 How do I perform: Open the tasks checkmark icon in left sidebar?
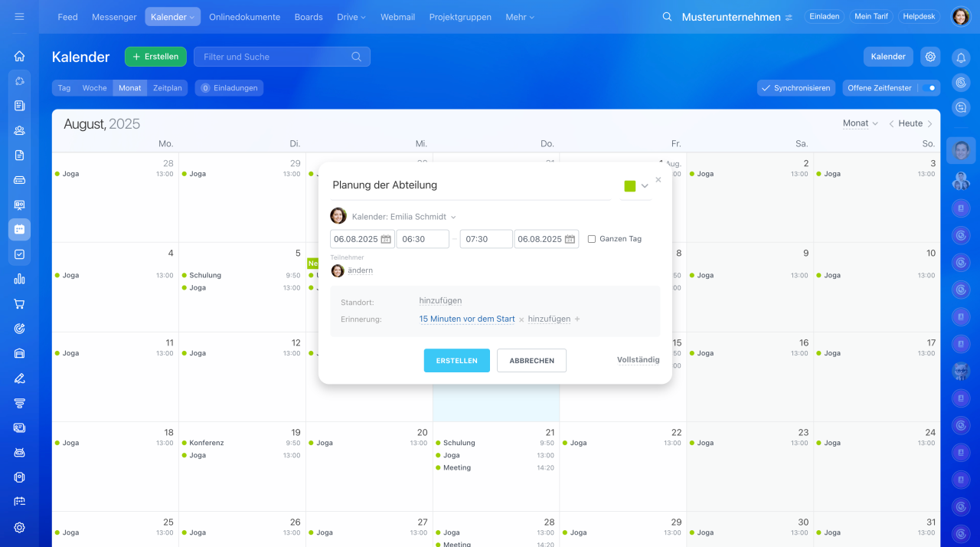click(x=19, y=254)
